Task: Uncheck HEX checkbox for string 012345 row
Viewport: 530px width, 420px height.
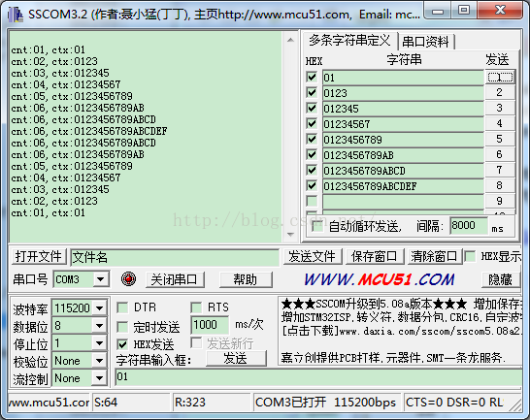Action: [x=312, y=108]
